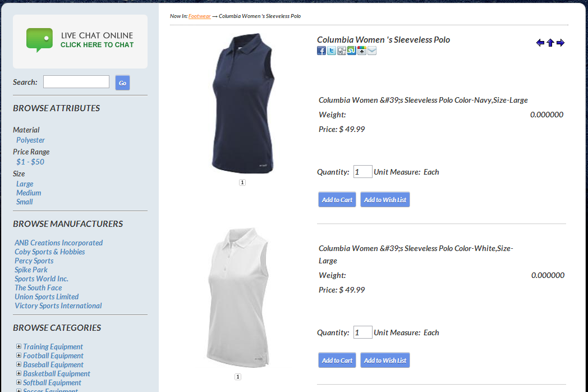Expand the Basketball Equipment category
The height and width of the screenshot is (392, 588).
19,373
